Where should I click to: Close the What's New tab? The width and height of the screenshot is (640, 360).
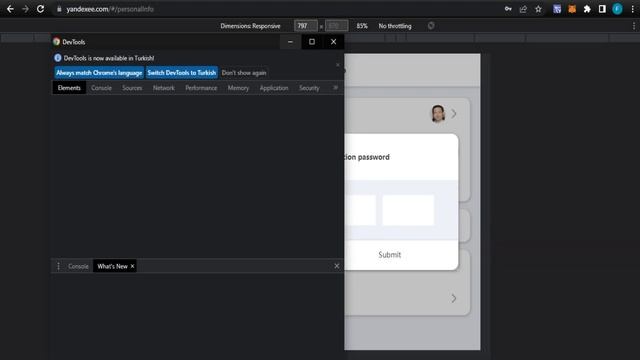click(x=132, y=266)
